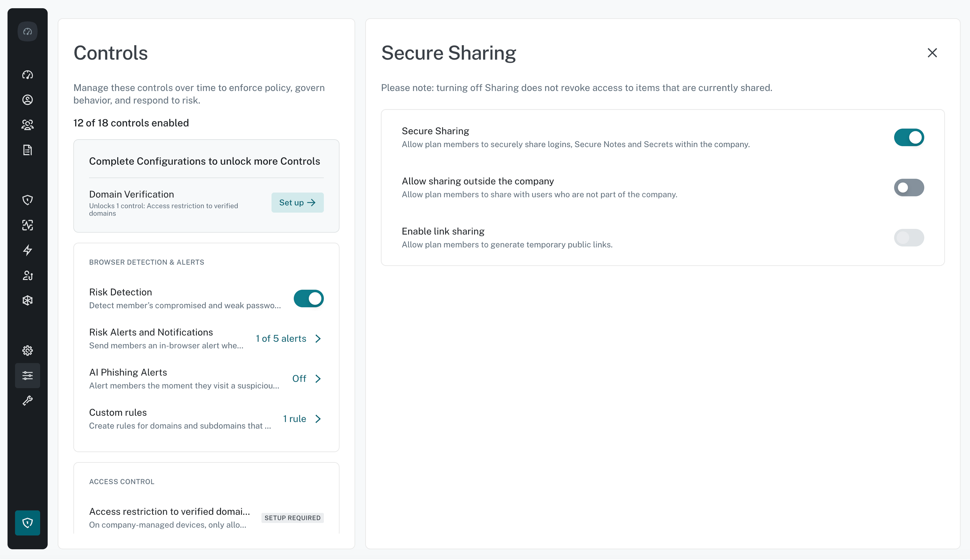Click 'Complete Configurations to unlock more Controls' heading
The image size is (970, 560).
tap(204, 161)
